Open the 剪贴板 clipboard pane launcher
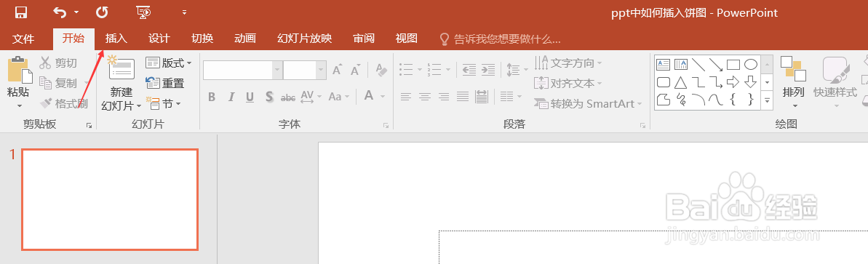 tap(89, 126)
